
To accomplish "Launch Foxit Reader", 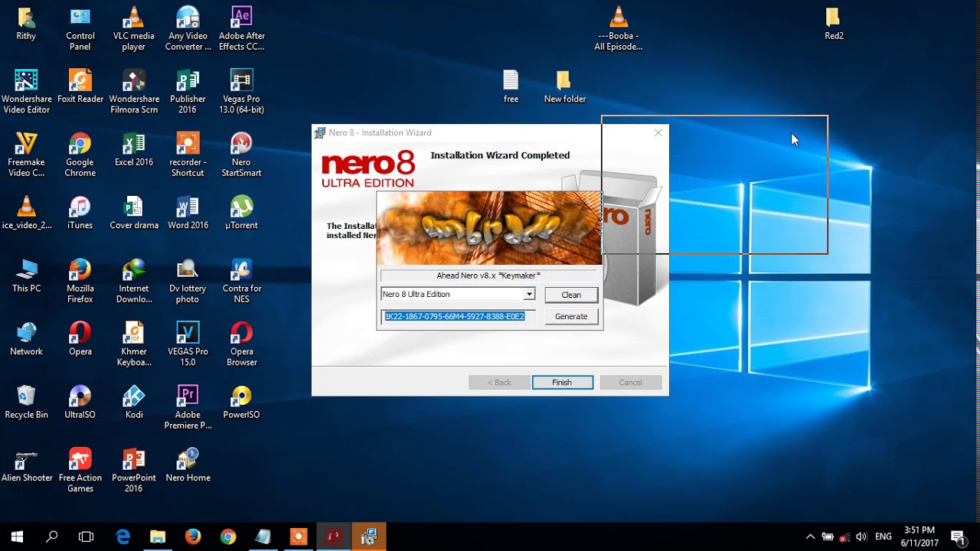I will (x=80, y=80).
